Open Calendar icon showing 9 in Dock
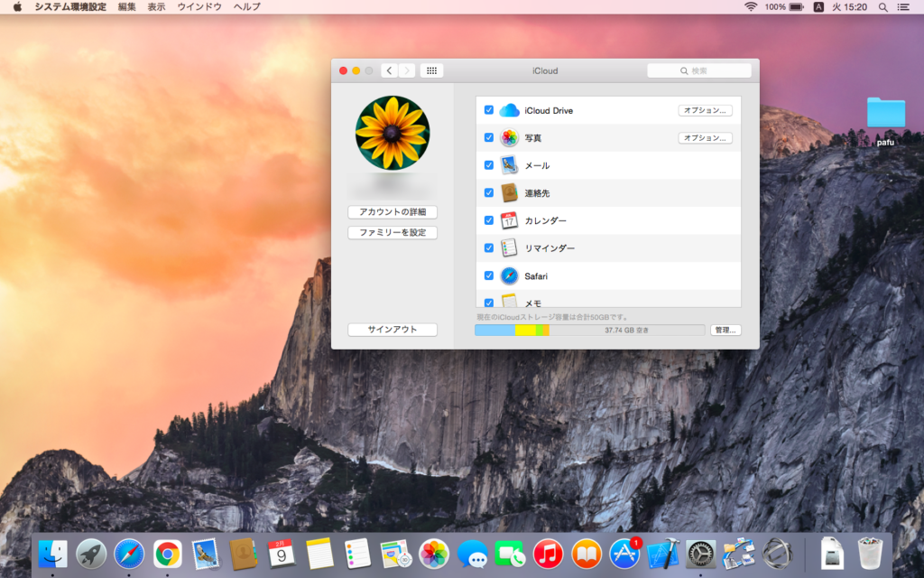Screen dimensions: 924x578 [282, 554]
